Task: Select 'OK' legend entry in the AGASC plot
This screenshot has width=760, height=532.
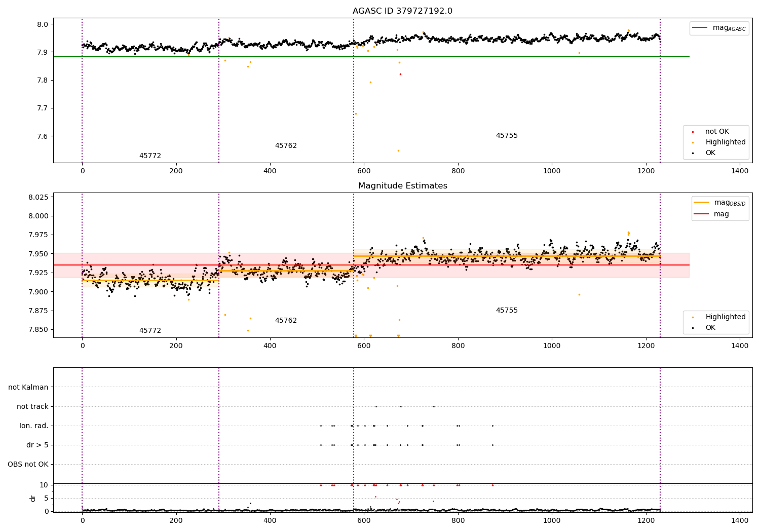Action: coord(704,153)
